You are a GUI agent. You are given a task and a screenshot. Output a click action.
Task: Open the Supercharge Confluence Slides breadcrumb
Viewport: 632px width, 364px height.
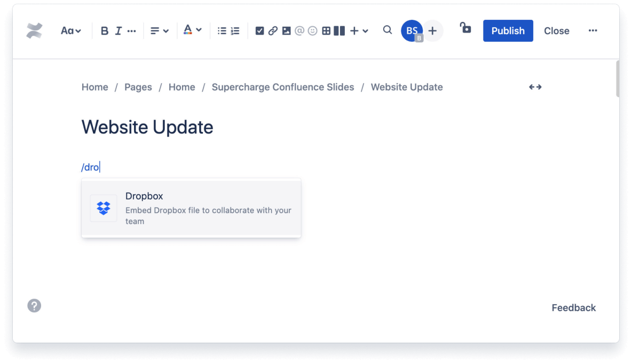pyautogui.click(x=283, y=87)
